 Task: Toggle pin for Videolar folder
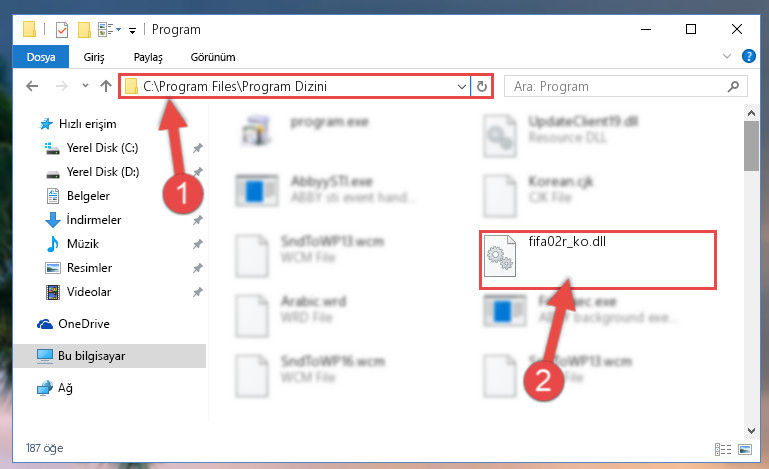point(198,292)
